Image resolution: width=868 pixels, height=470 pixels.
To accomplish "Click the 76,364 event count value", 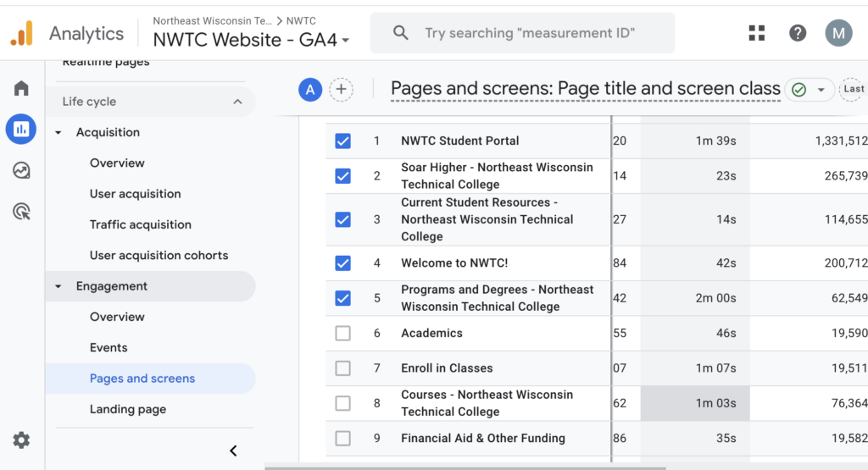I will point(849,403).
